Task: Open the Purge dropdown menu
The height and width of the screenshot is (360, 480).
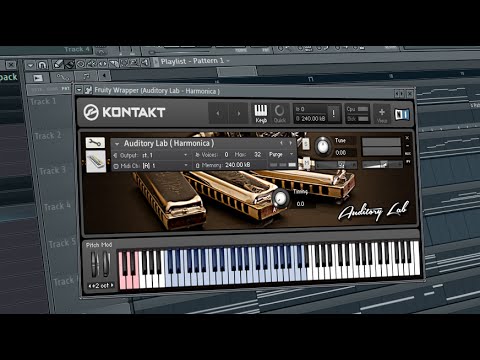Action: (x=281, y=154)
